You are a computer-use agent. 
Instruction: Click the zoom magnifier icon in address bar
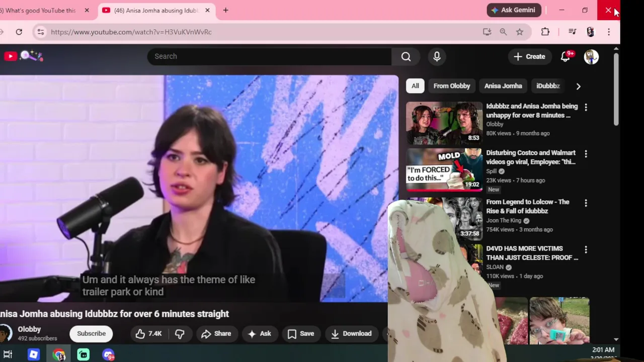click(x=503, y=32)
